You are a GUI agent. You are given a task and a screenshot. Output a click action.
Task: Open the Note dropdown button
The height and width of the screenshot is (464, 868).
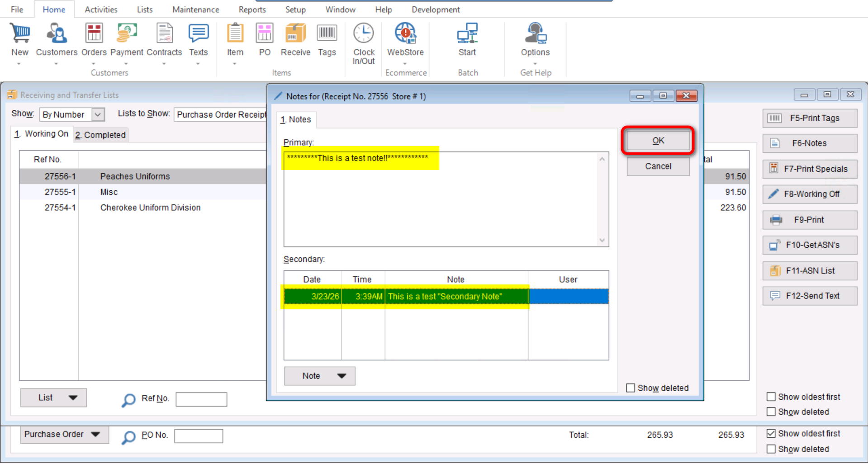tap(319, 376)
